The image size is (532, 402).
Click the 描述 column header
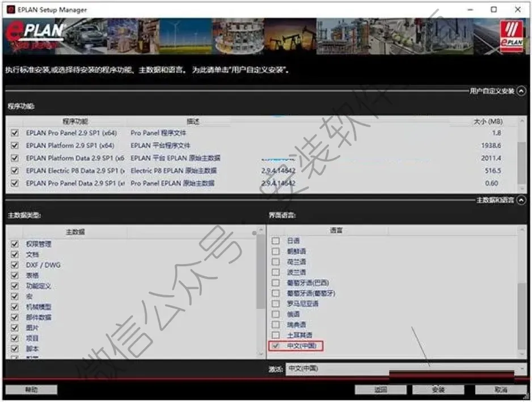click(193, 121)
